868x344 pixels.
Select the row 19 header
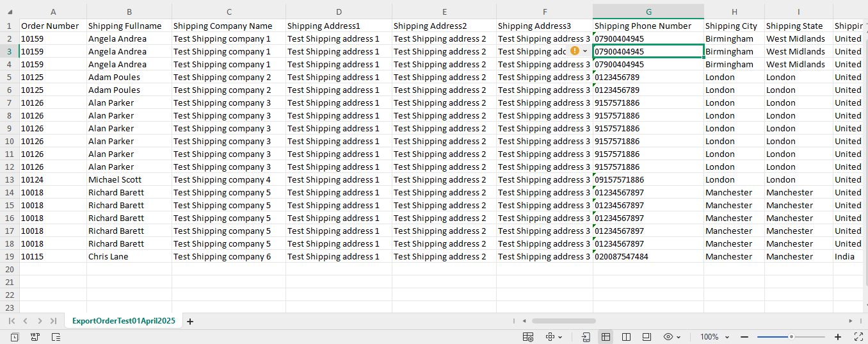(10, 256)
